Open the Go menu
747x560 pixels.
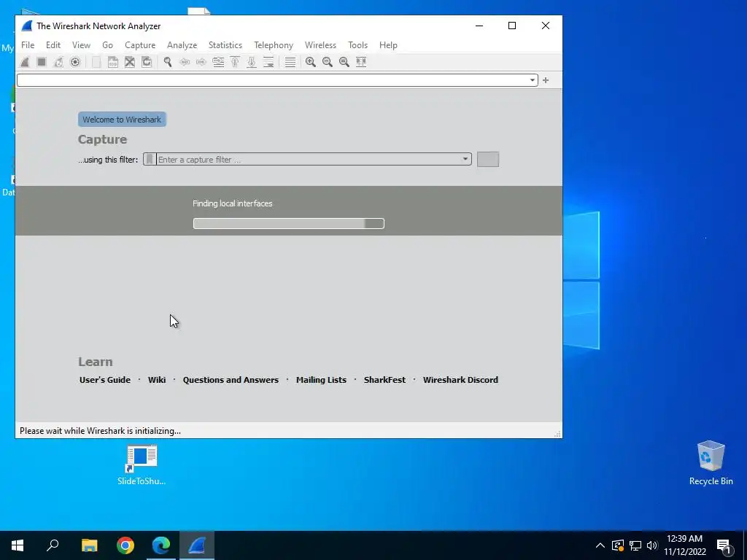tap(108, 45)
